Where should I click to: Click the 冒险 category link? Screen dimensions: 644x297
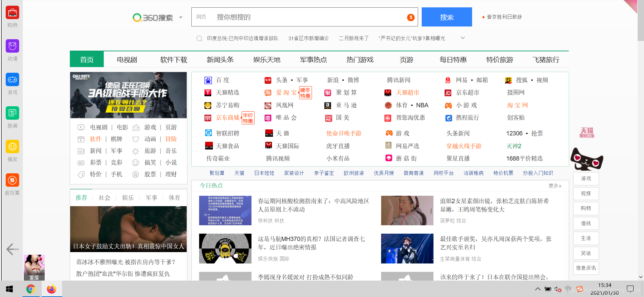(171, 139)
